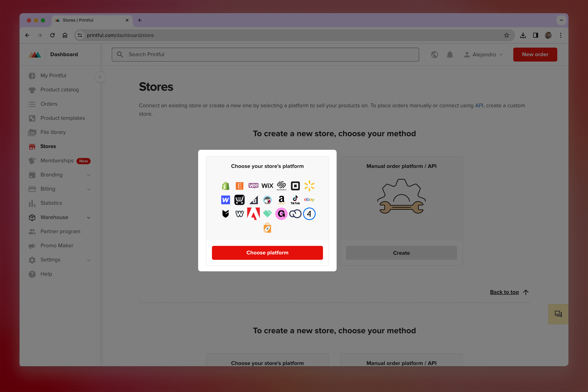This screenshot has width=588, height=392.
Task: Open the language globe icon in header
Action: pyautogui.click(x=435, y=55)
